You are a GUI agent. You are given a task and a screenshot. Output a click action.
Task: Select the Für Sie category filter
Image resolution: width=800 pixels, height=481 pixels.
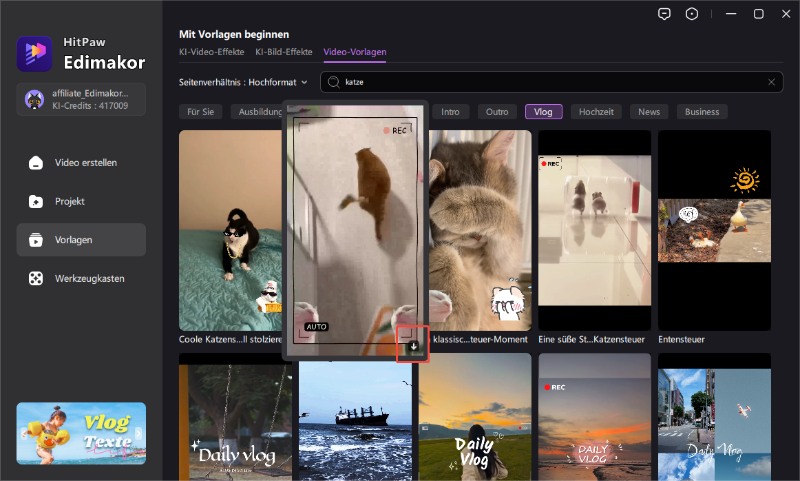point(202,111)
